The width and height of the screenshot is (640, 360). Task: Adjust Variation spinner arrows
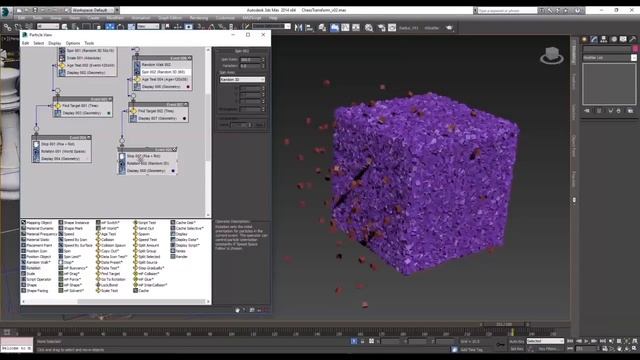263,66
